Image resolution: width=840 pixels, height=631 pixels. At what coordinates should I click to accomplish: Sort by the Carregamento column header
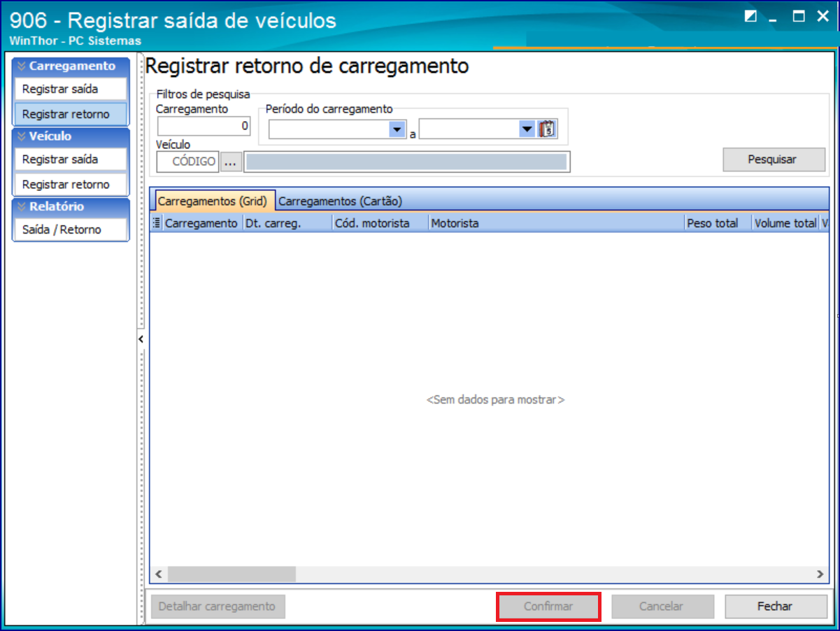[x=201, y=223]
